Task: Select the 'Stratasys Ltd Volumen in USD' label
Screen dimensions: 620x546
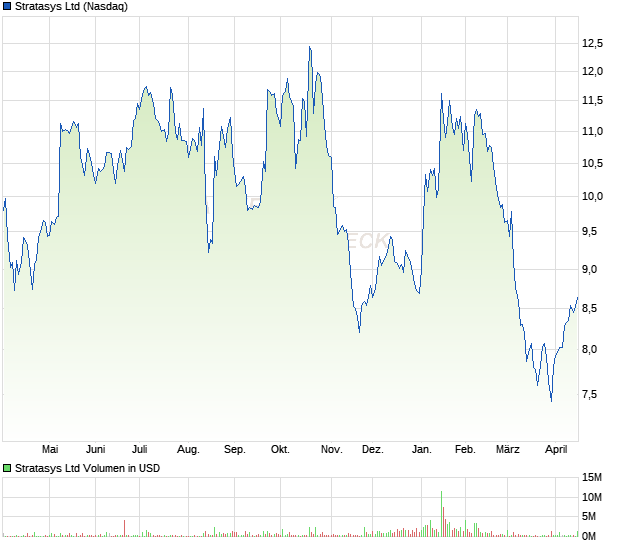Action: click(x=87, y=468)
